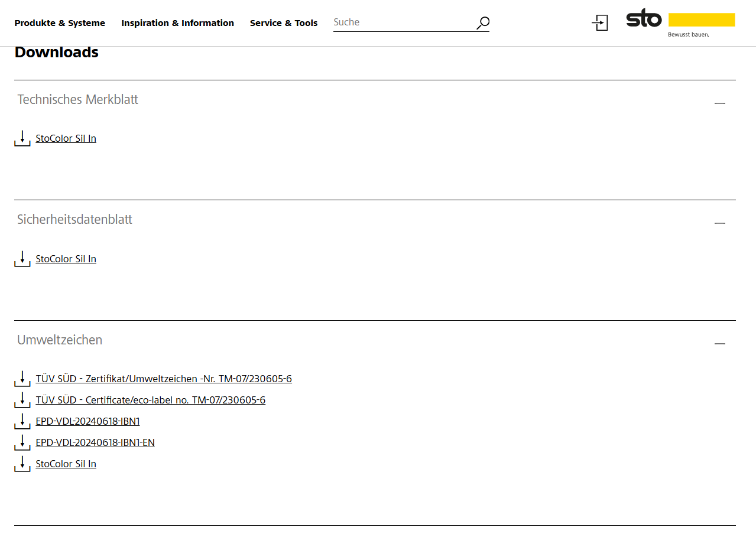Click download icon for TÜV SÜD Certificate eco-label

pos(22,400)
